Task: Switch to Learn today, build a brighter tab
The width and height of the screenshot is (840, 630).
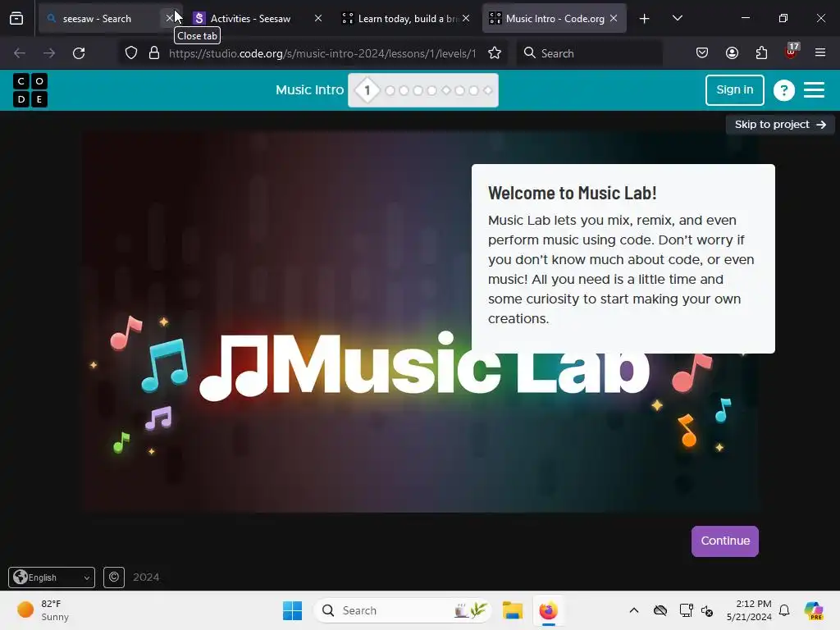Action: pos(405,18)
